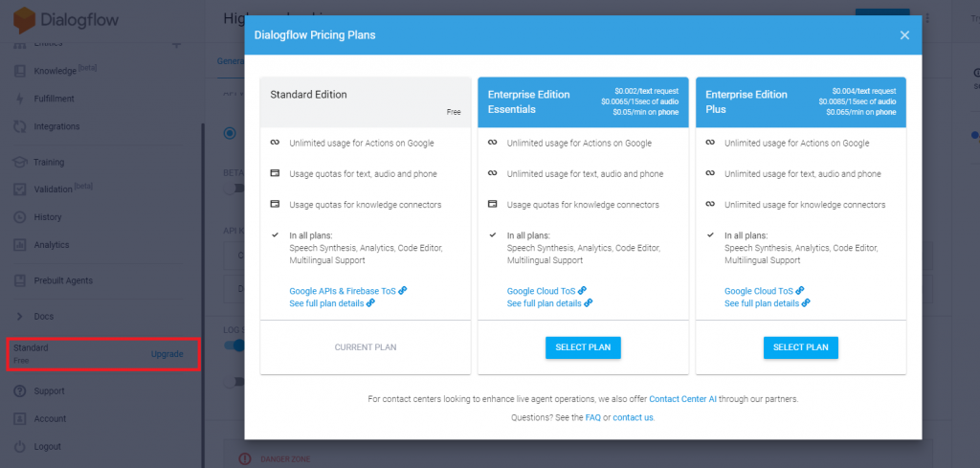Expand the Docs chevron in sidebar

(20, 316)
